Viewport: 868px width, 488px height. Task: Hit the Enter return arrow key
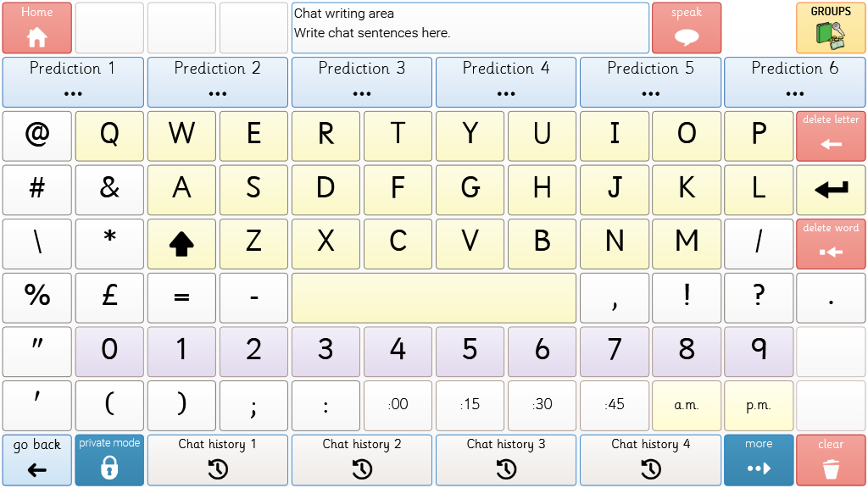coord(831,190)
